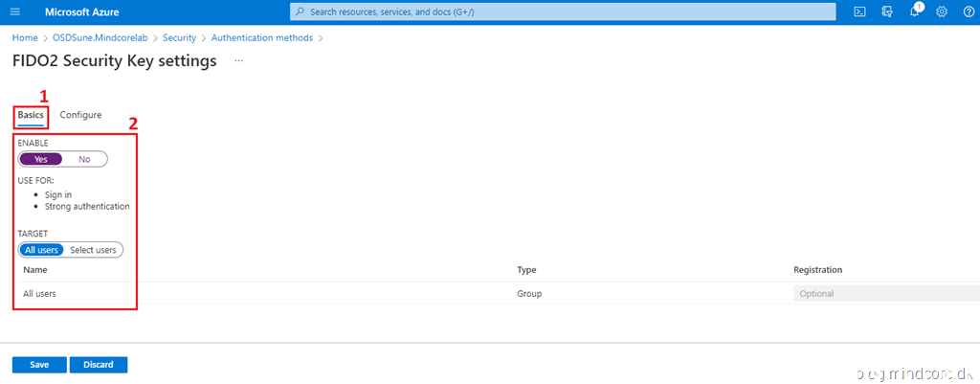Image resolution: width=980 pixels, height=384 pixels.
Task: Choose Select users as the target
Action: (93, 250)
